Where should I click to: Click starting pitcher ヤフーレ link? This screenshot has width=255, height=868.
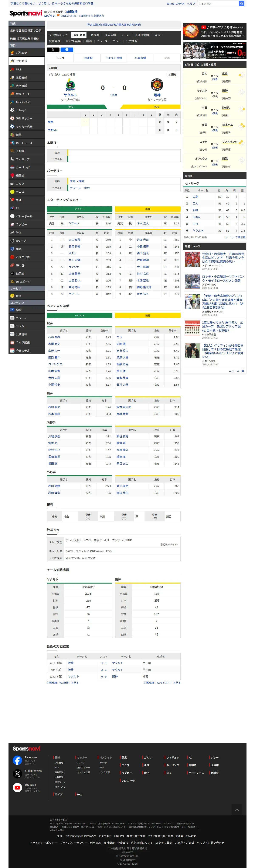[x=74, y=223]
